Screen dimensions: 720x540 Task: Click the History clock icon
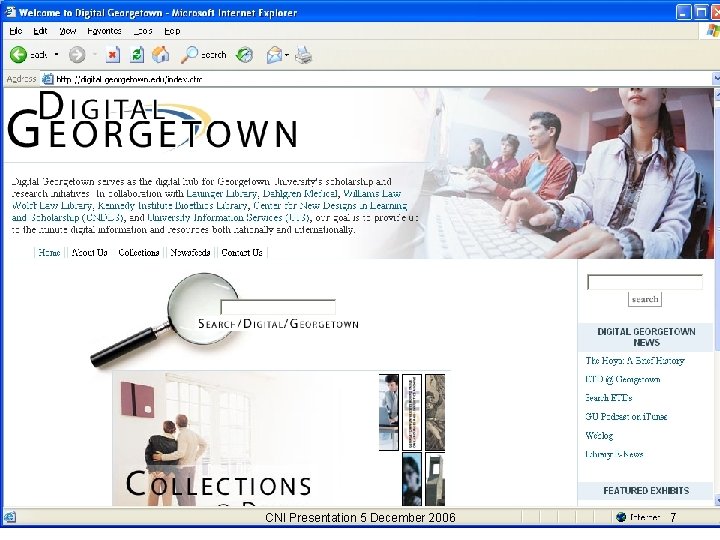pos(244,55)
